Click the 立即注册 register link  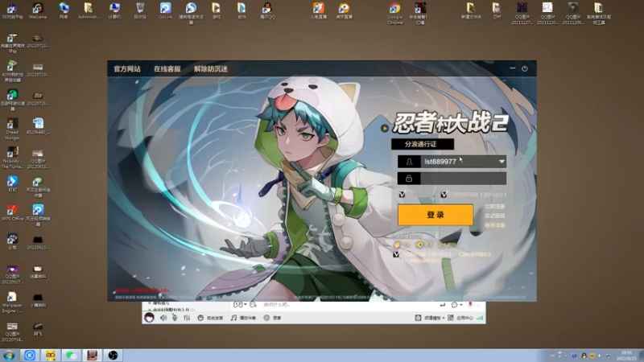494,207
